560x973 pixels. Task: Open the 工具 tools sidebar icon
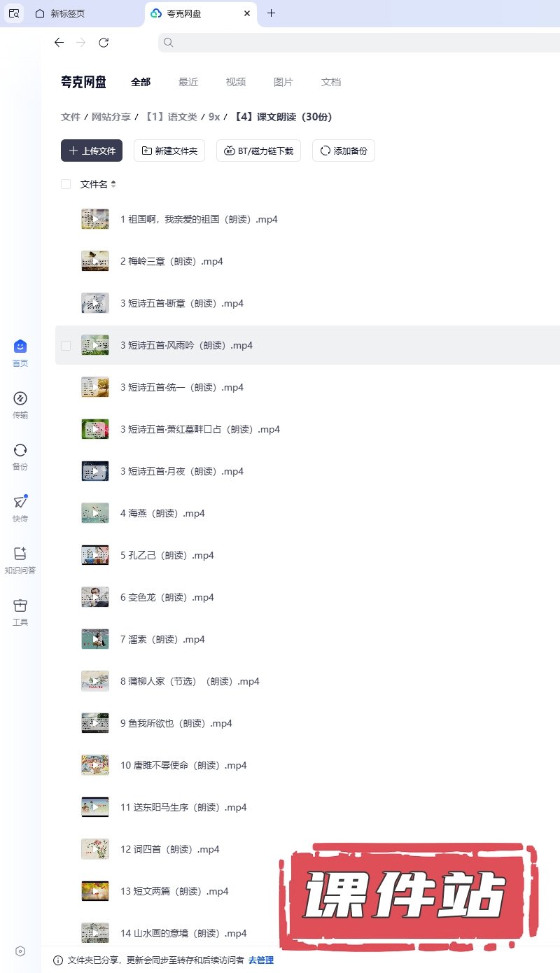20,612
